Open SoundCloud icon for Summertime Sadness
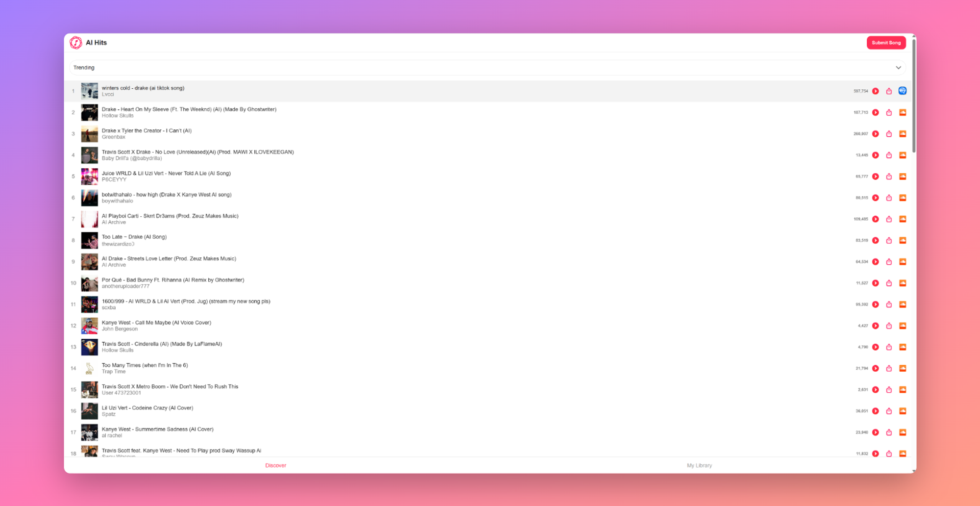980x506 pixels. [903, 432]
